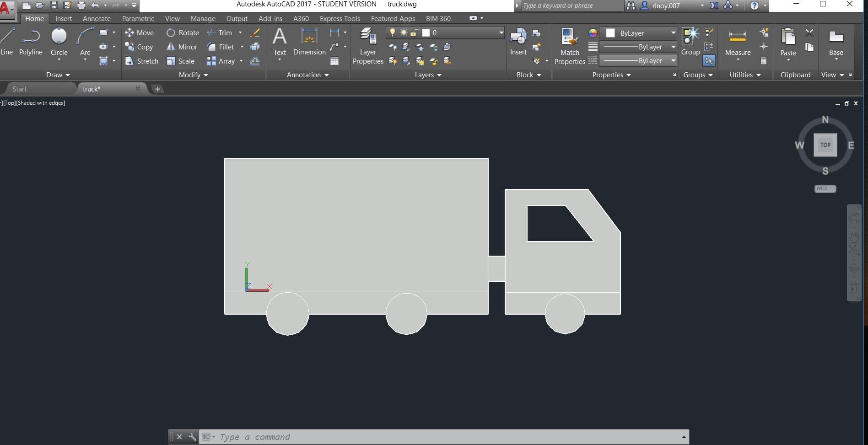
Task: Click the keyword search box
Action: pyautogui.click(x=572, y=5)
